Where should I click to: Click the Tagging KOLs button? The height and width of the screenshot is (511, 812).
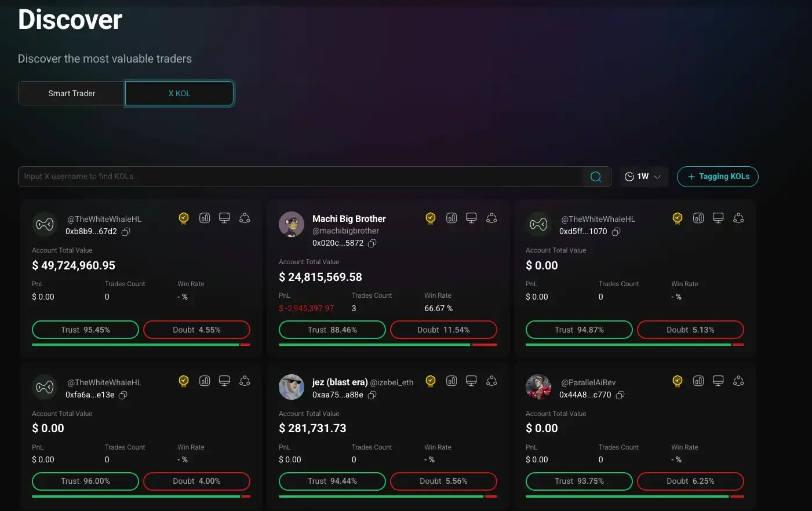click(718, 176)
